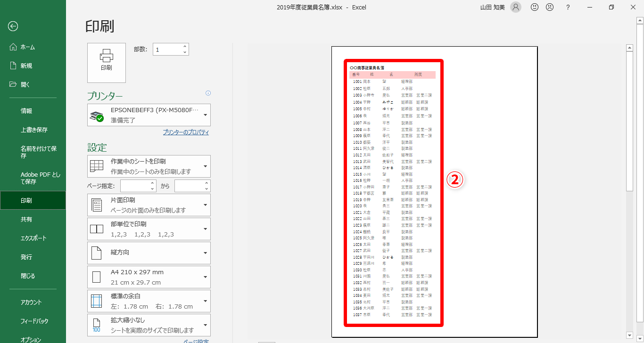The image size is (644, 343).
Task: Click the preview scrollbar up arrow
Action: 629,48
